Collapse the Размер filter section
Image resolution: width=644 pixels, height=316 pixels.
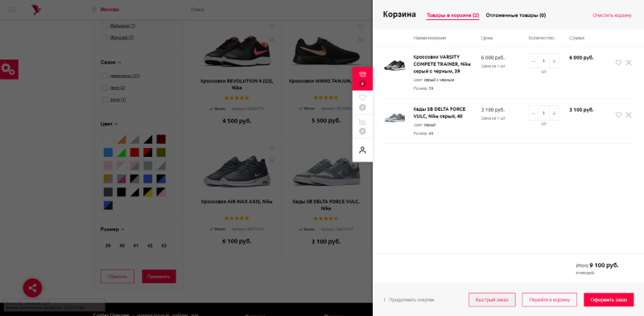(x=112, y=229)
